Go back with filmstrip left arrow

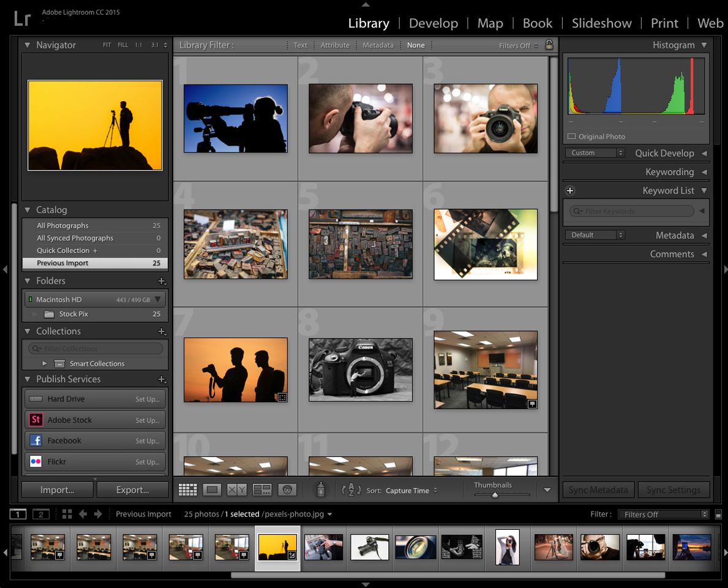coord(83,514)
